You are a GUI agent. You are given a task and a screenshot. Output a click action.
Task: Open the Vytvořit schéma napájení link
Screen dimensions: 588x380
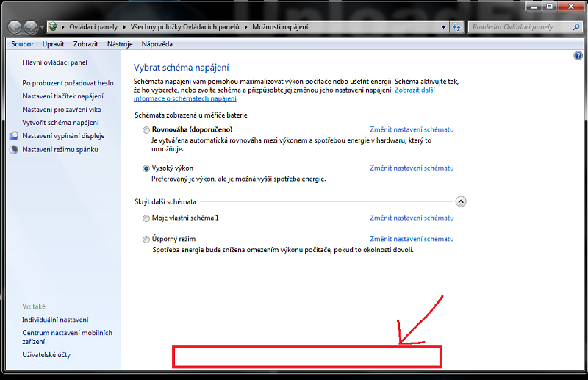(x=60, y=123)
